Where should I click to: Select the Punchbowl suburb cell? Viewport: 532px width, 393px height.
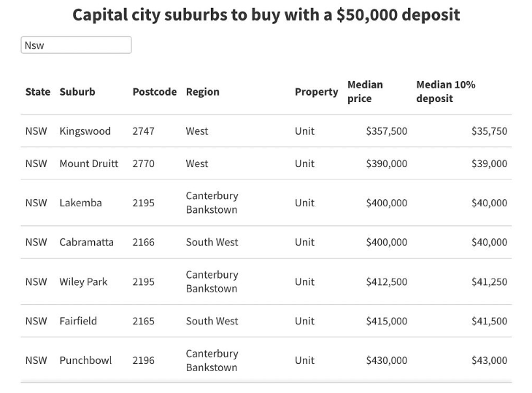click(x=85, y=360)
